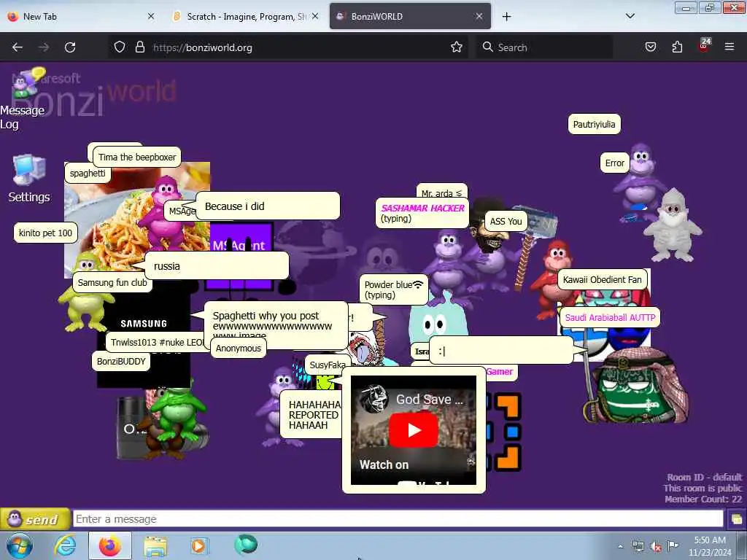The width and height of the screenshot is (747, 560).
Task: Click the Kawaii Obedient Fan name tag
Action: pyautogui.click(x=602, y=279)
